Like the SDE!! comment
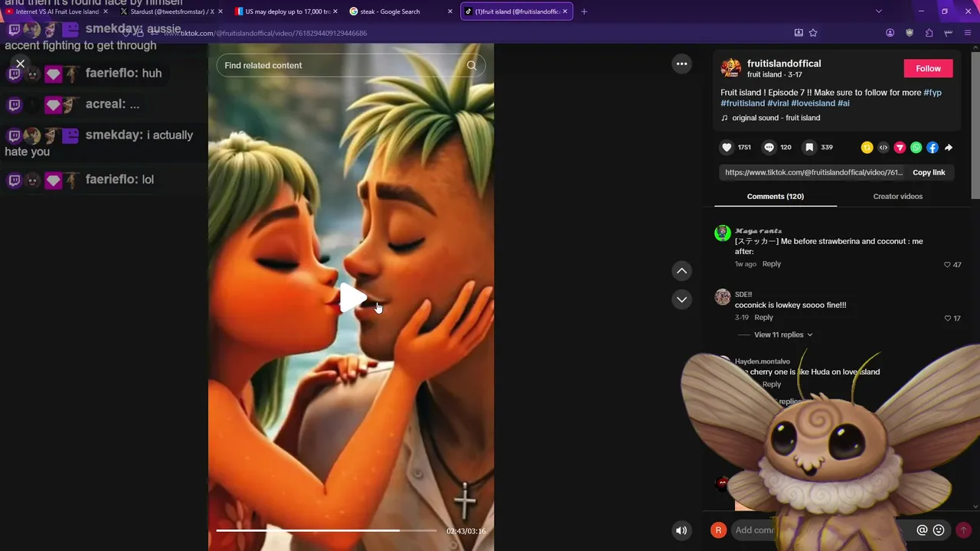Image resolution: width=980 pixels, height=551 pixels. click(x=948, y=318)
